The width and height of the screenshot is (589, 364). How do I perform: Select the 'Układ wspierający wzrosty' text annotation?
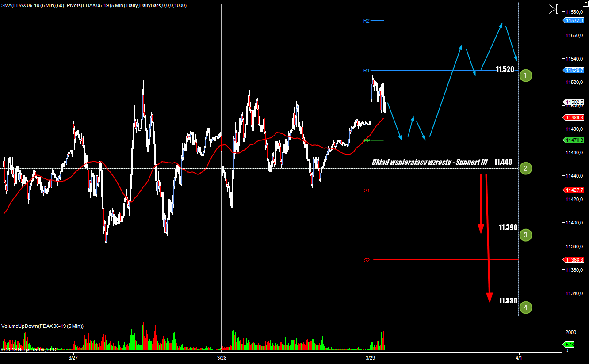pyautogui.click(x=429, y=162)
